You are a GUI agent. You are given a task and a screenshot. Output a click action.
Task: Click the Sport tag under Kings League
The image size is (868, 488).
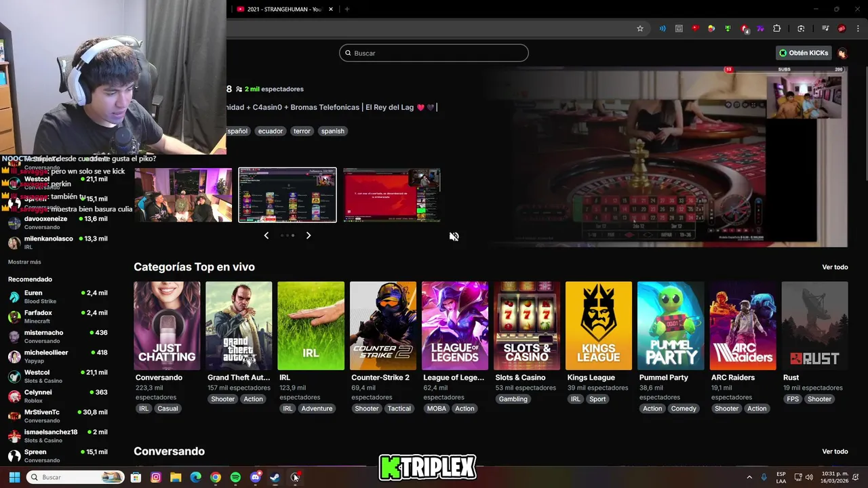(597, 399)
